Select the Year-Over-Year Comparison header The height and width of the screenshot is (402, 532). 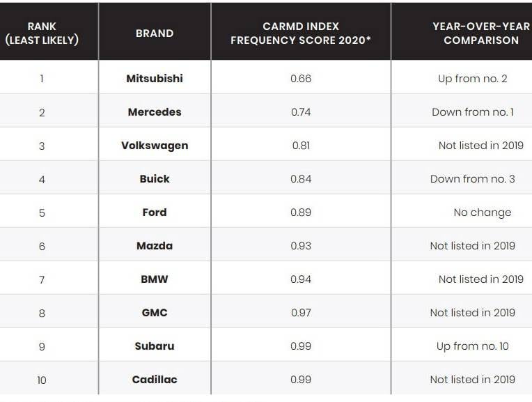click(481, 33)
